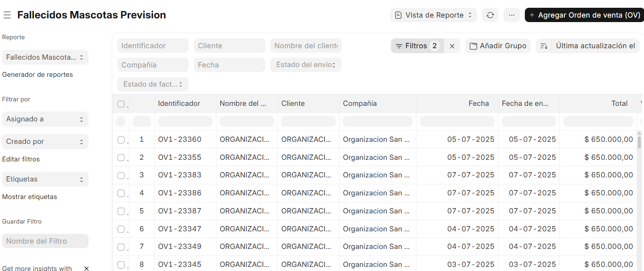Check the row for OV1-23355
644x271 pixels.
point(121,157)
